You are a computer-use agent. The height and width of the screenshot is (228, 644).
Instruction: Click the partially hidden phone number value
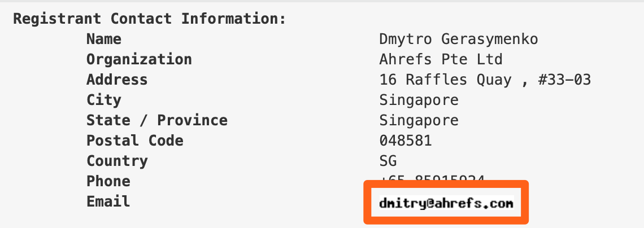point(432,179)
